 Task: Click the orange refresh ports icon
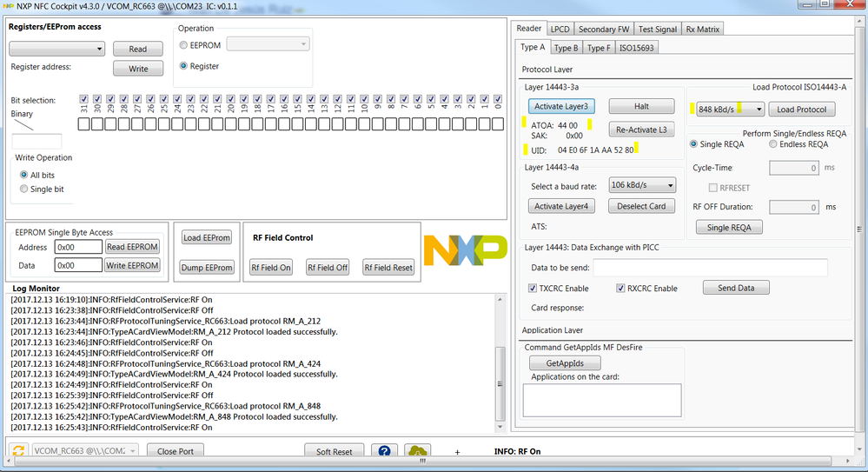(18, 451)
